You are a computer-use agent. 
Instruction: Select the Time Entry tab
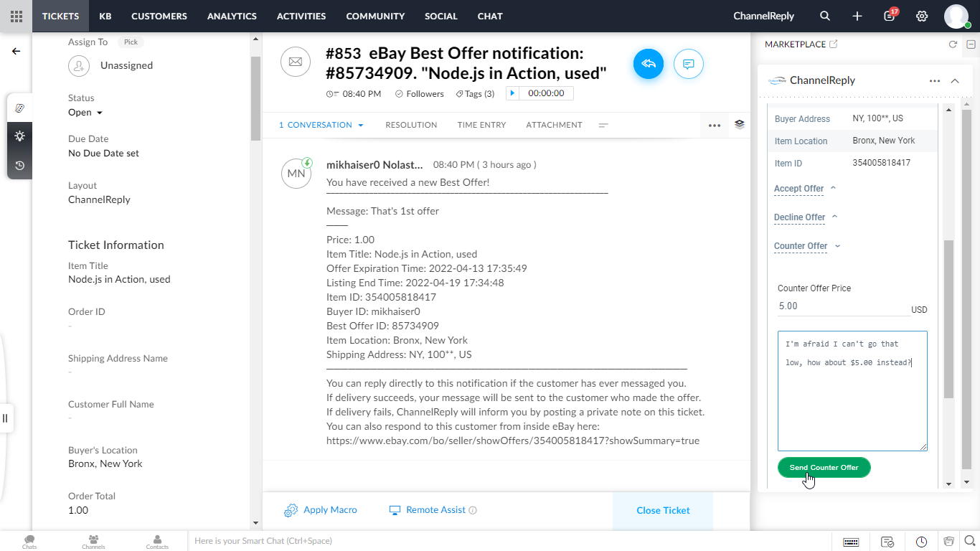coord(481,125)
